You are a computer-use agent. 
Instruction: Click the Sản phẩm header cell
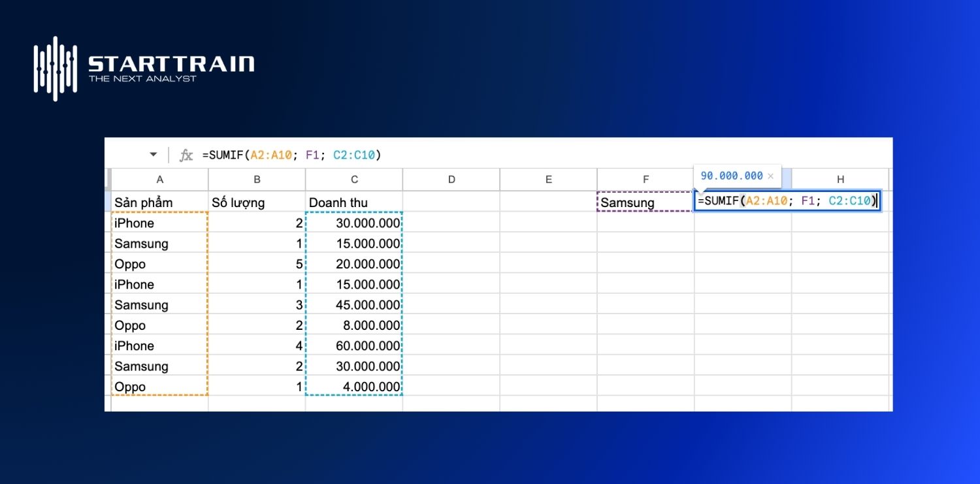[143, 202]
